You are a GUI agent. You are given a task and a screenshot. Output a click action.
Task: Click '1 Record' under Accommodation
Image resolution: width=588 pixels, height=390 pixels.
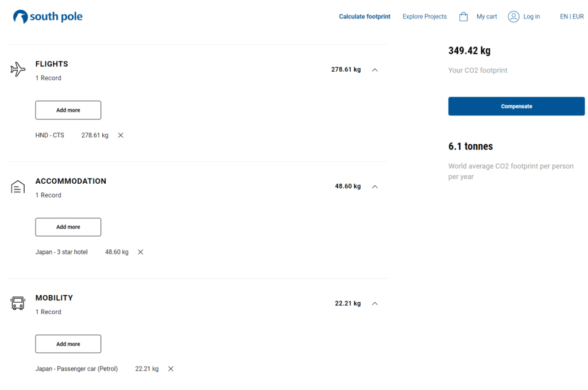pos(48,195)
